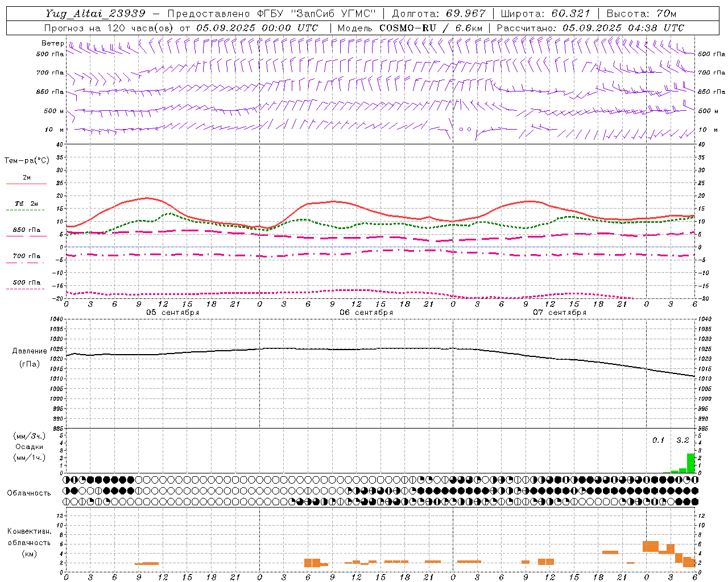
Task: Click the Облачность cloud cover label
Action: point(29,493)
